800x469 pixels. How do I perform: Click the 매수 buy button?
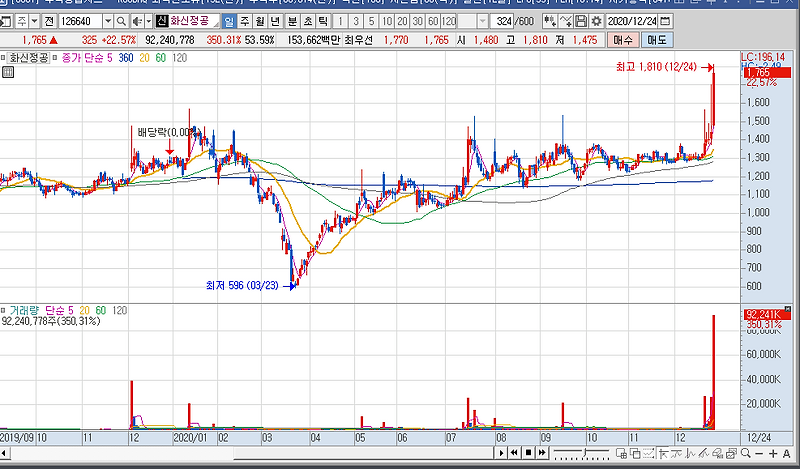coord(622,39)
